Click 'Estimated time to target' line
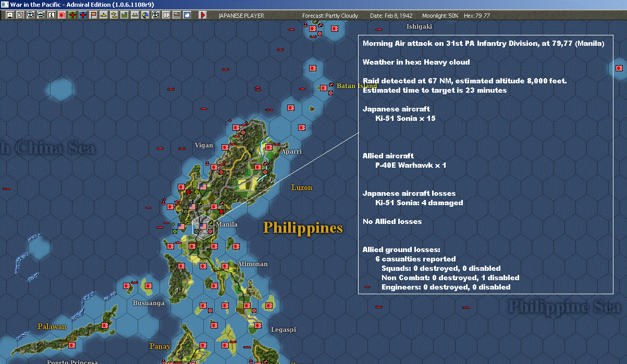 (x=435, y=90)
